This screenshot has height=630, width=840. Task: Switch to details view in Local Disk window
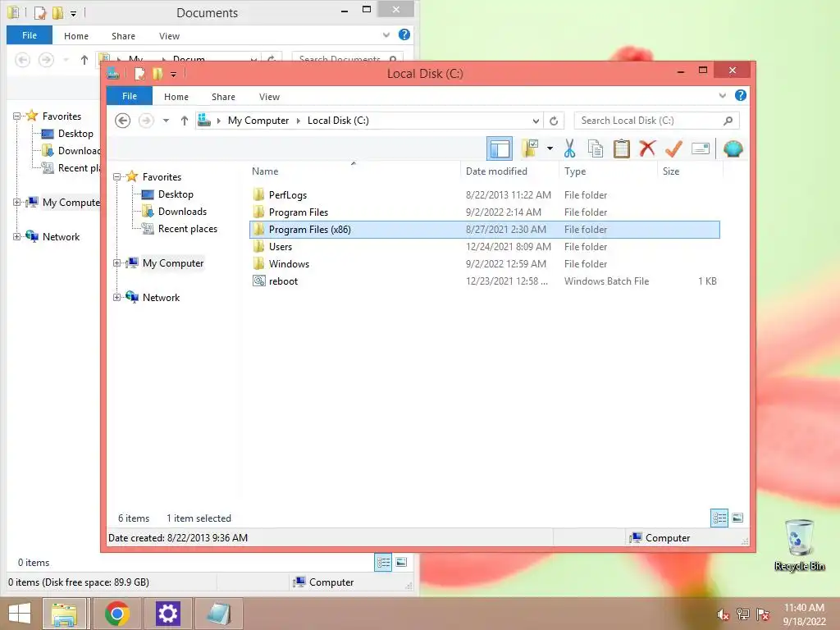(719, 518)
